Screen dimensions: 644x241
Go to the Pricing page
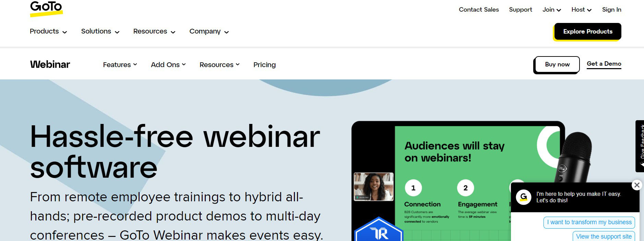point(264,65)
